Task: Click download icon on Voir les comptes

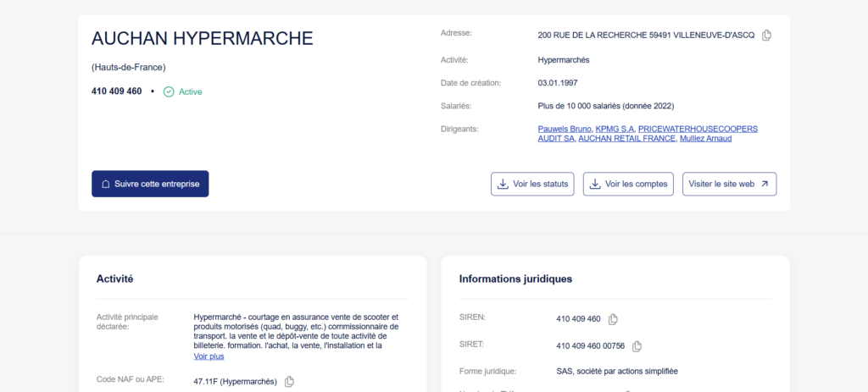Action: (x=595, y=184)
